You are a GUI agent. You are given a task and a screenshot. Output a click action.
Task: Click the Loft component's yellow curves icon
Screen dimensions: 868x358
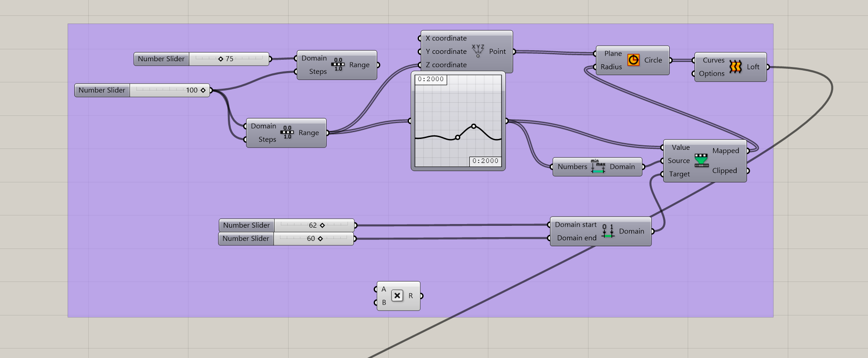(x=735, y=67)
